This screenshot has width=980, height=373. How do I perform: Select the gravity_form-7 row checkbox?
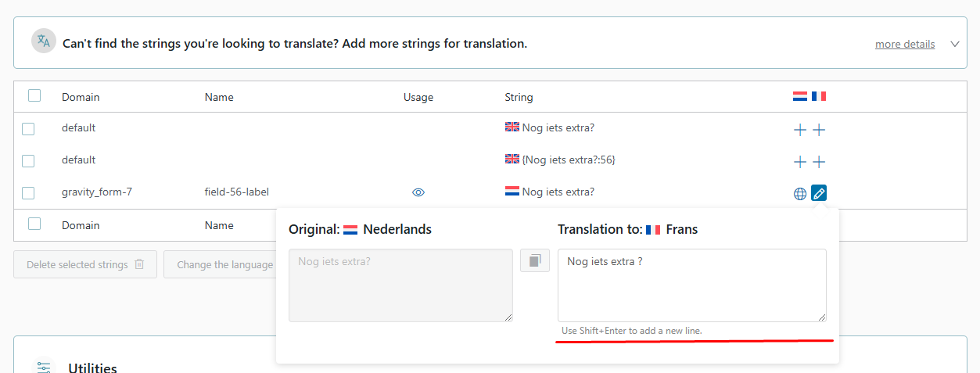(x=28, y=193)
